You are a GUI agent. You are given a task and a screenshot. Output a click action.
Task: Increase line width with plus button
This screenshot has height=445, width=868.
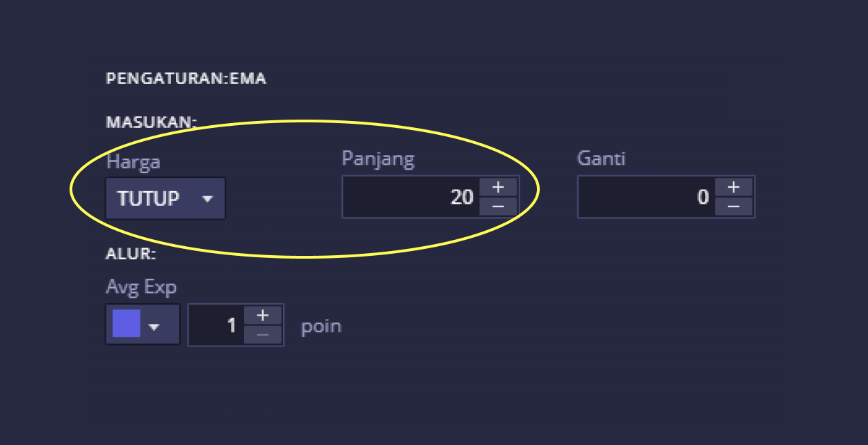[262, 315]
